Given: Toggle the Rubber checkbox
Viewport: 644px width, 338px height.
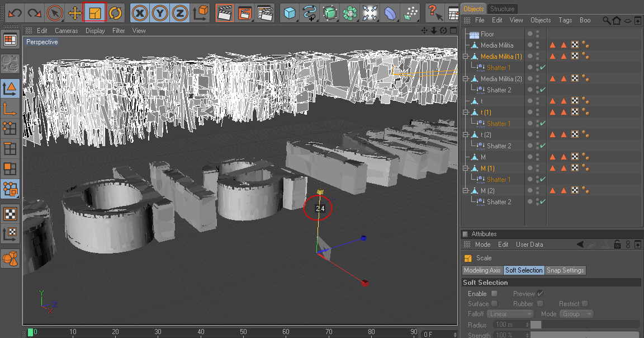Looking at the screenshot, I should 540,303.
